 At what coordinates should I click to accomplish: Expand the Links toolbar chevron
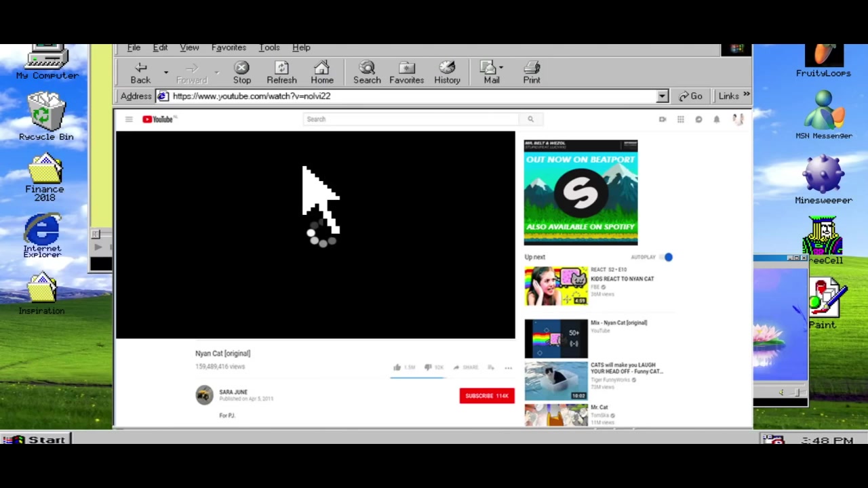pyautogui.click(x=747, y=96)
